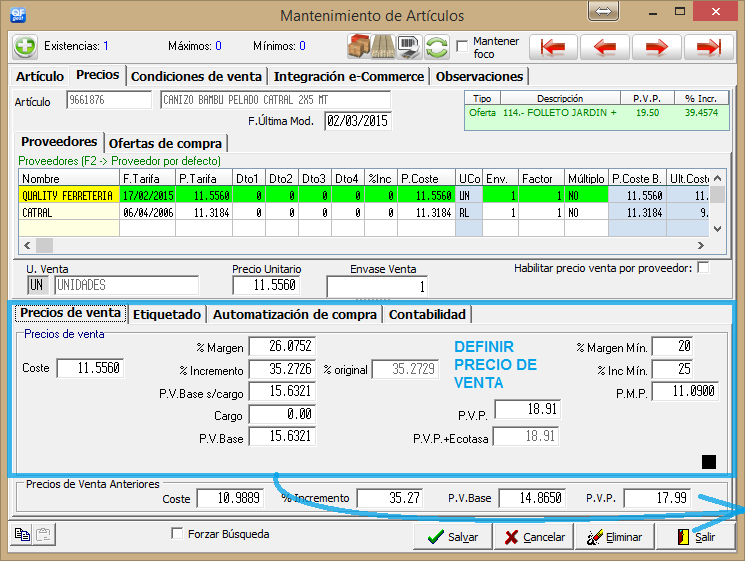This screenshot has height=561, width=745.
Task: Toggle the Mantener foco checkbox
Action: pyautogui.click(x=461, y=46)
